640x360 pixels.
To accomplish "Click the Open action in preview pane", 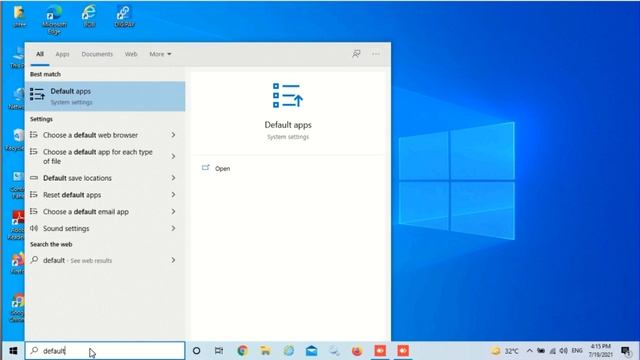I will (216, 168).
